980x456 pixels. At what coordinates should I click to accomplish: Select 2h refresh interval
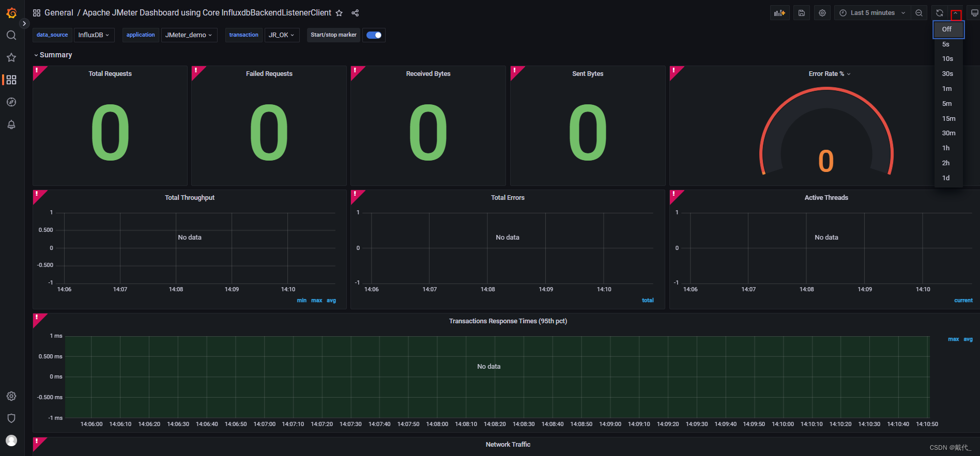click(948, 163)
